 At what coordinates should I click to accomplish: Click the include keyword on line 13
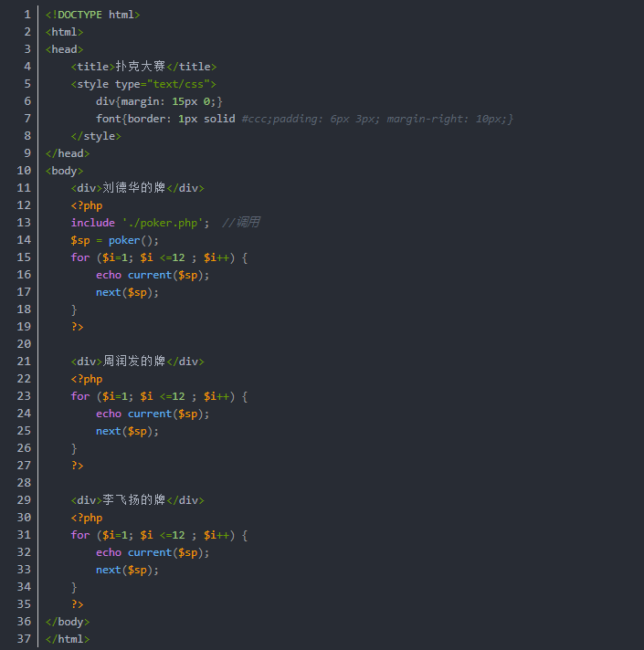tap(93, 223)
